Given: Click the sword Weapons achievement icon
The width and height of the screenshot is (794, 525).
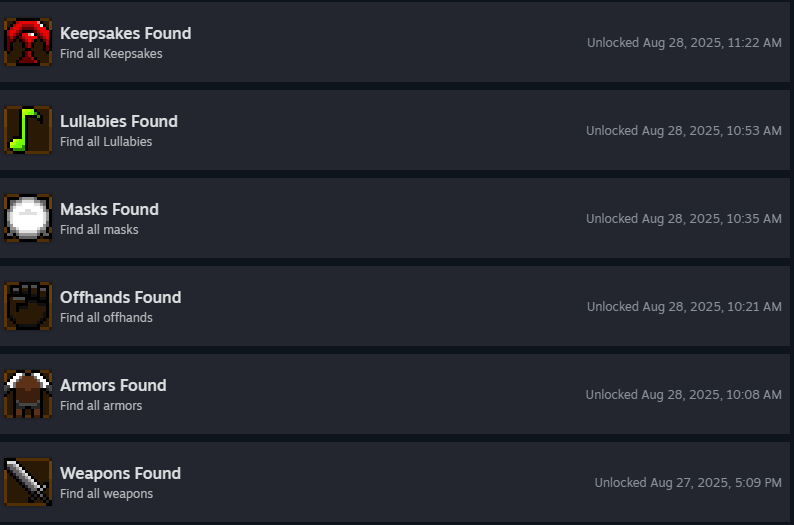Looking at the screenshot, I should pyautogui.click(x=28, y=482).
